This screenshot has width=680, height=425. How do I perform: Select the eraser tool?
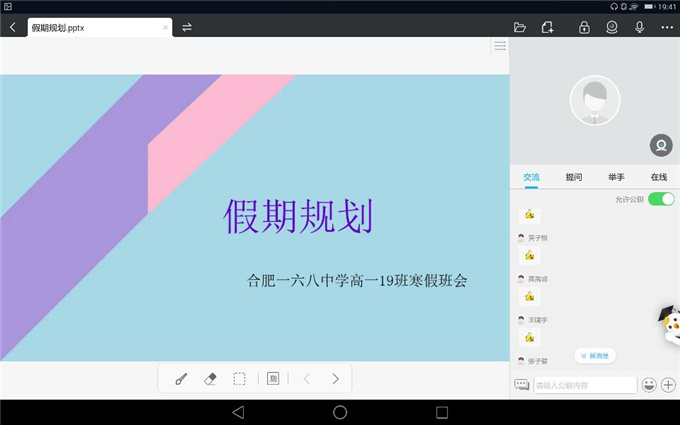(x=210, y=379)
